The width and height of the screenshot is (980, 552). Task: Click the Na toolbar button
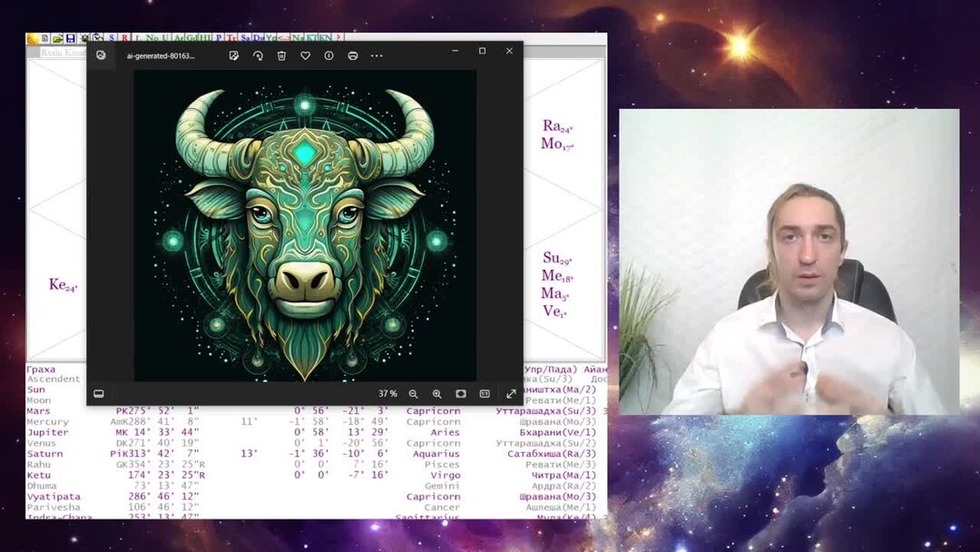coord(298,38)
